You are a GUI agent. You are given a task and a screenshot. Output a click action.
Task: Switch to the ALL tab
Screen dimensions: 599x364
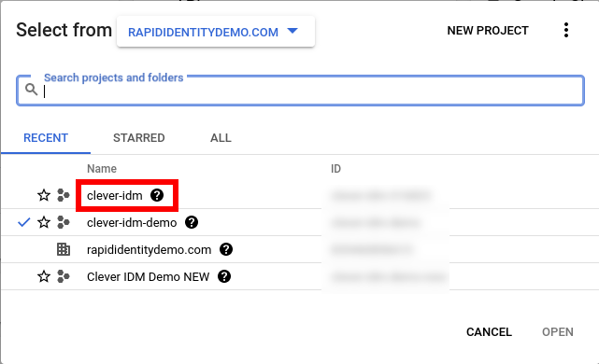(x=221, y=138)
